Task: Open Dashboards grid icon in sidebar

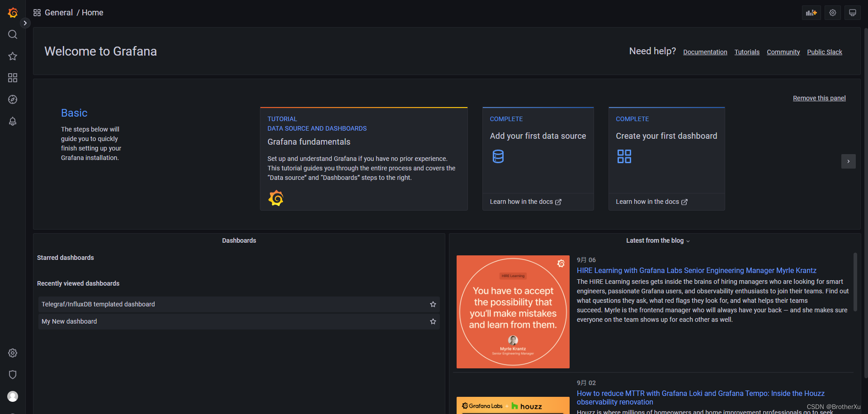Action: 13,78
